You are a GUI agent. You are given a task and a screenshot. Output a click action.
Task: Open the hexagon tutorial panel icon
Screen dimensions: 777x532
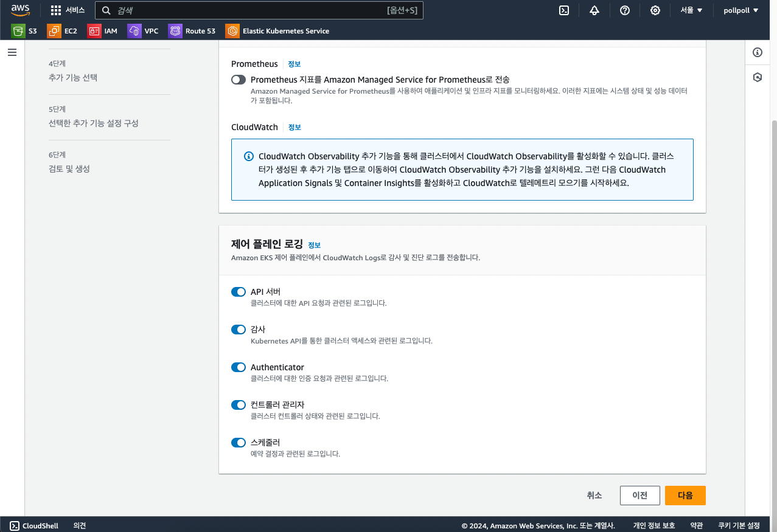tap(758, 77)
